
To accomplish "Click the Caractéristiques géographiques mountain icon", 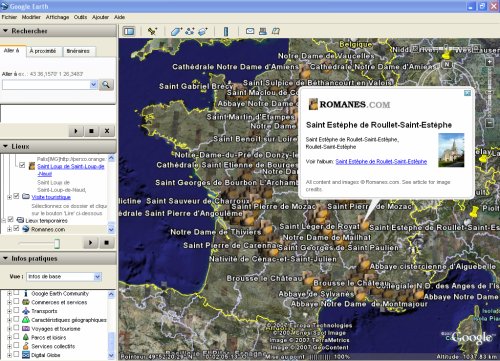I will coord(26,320).
